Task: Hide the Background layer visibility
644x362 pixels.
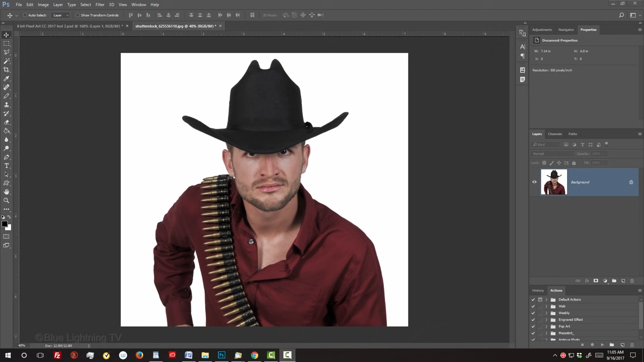Action: coord(534,182)
